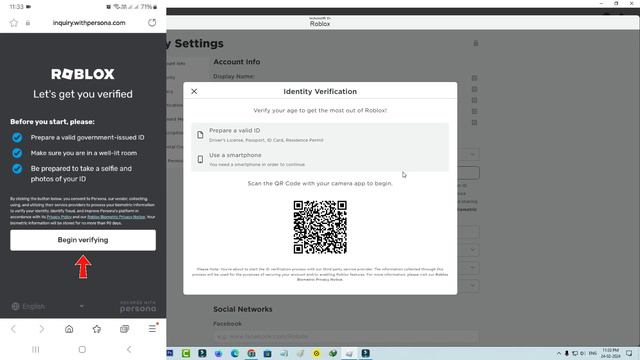Reload the Persona inquiry page
The width and height of the screenshot is (640, 360).
(x=152, y=23)
